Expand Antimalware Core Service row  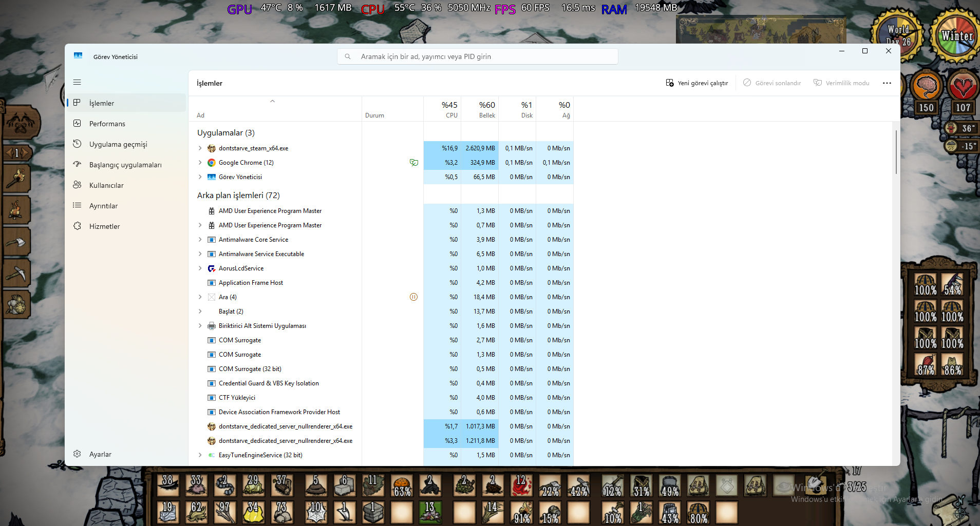coord(200,240)
